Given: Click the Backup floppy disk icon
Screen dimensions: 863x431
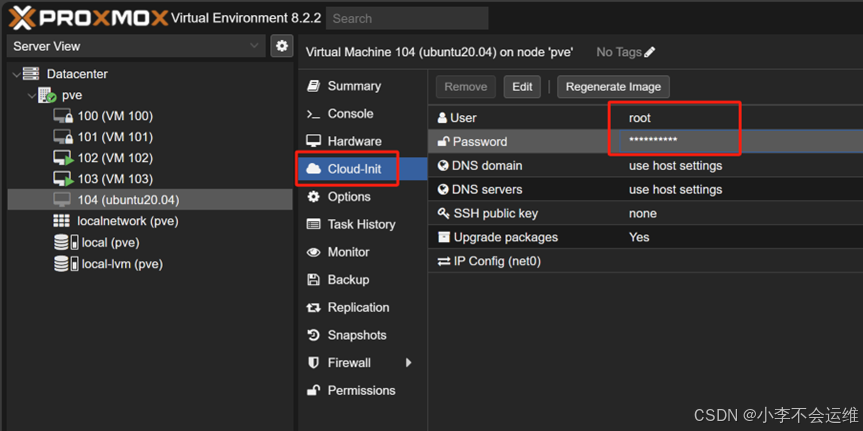Looking at the screenshot, I should click(313, 280).
